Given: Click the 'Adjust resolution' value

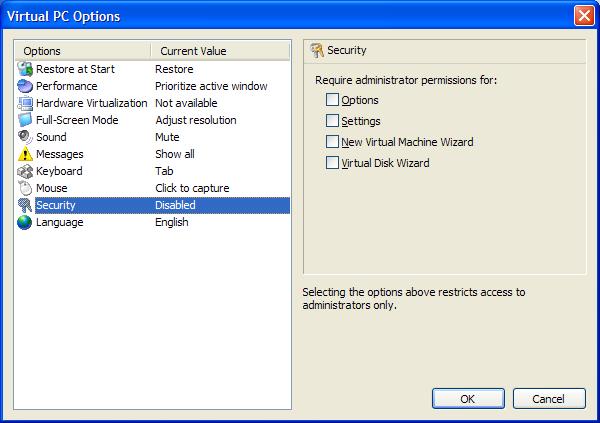Looking at the screenshot, I should (x=196, y=120).
